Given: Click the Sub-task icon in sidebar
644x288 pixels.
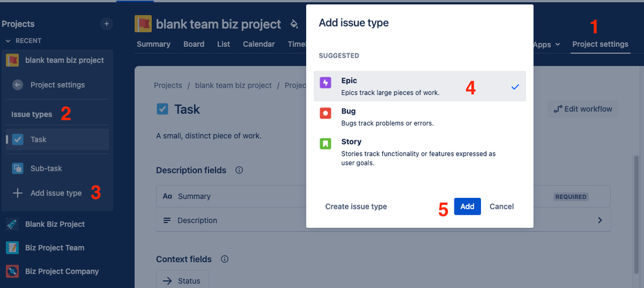Looking at the screenshot, I should pos(18,169).
